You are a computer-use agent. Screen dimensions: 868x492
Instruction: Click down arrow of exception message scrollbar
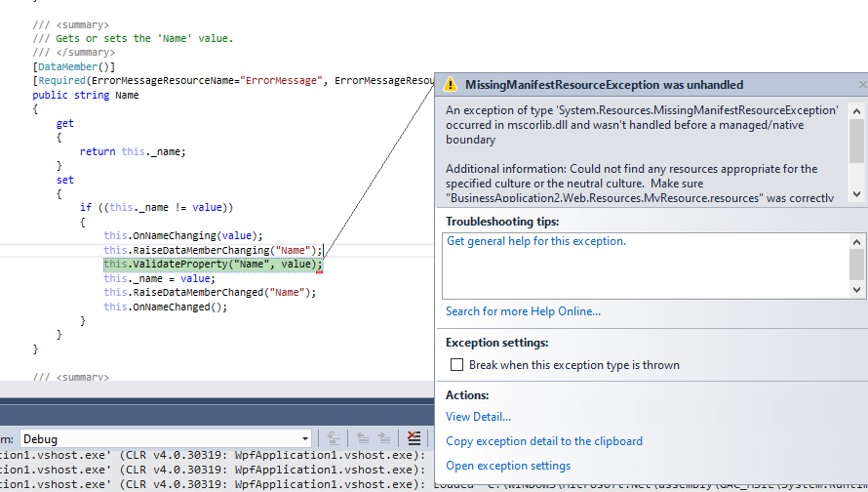point(856,194)
